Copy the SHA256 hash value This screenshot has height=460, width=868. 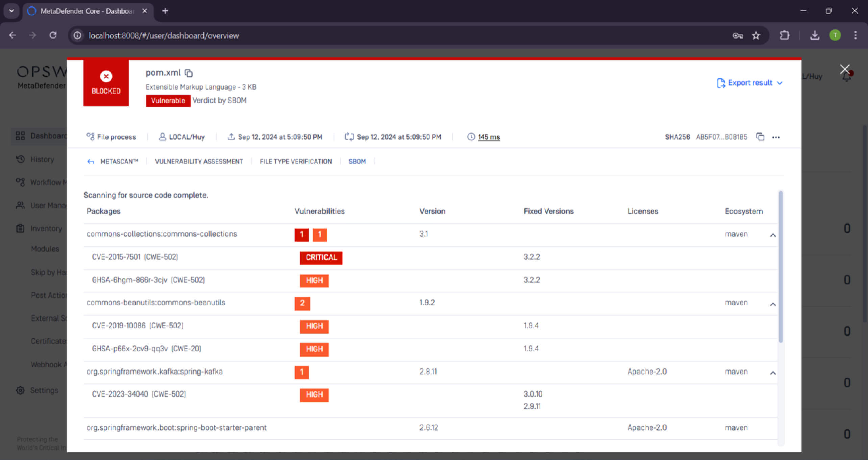click(760, 137)
